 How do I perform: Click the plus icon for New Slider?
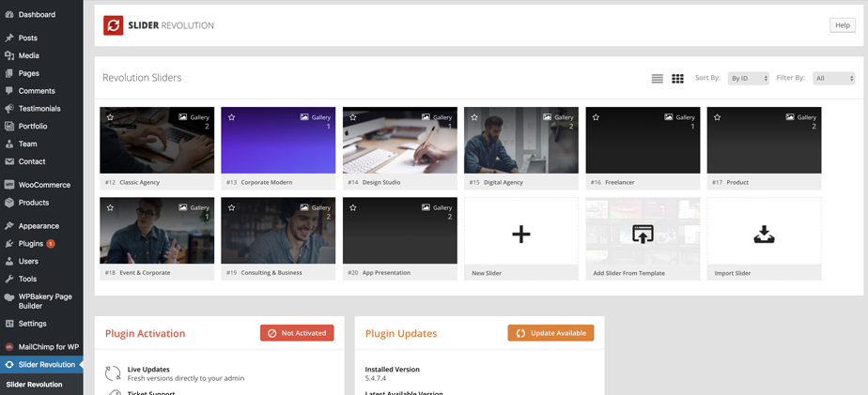coord(521,235)
